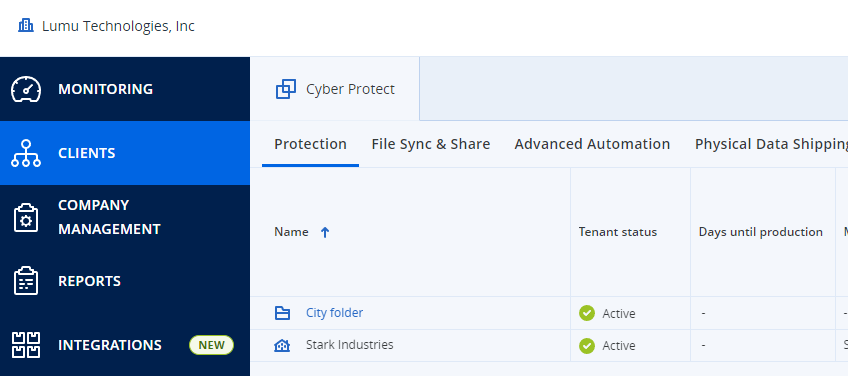Screen dimensions: 848x376
Task: Click the Reports clipboard icon
Action: click(x=26, y=281)
